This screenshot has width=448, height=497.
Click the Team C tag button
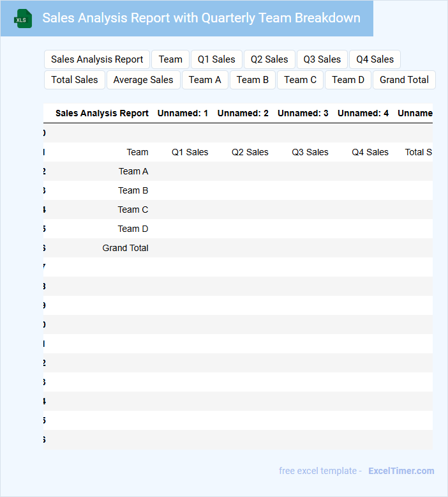[x=301, y=80]
